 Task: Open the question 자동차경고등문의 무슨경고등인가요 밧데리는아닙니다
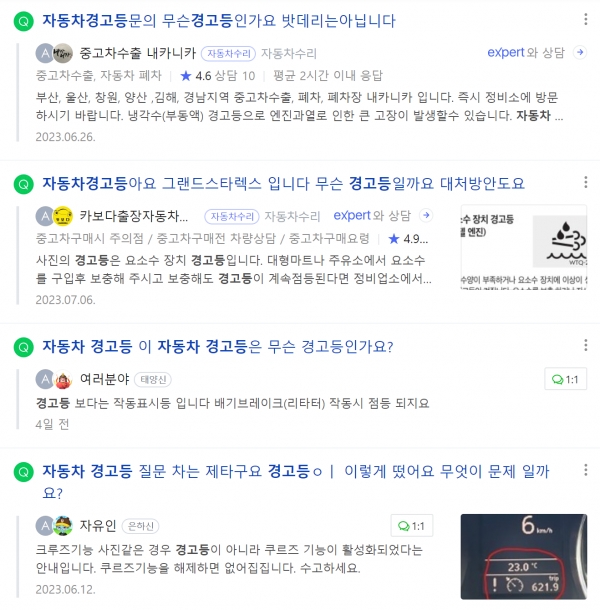(219, 21)
